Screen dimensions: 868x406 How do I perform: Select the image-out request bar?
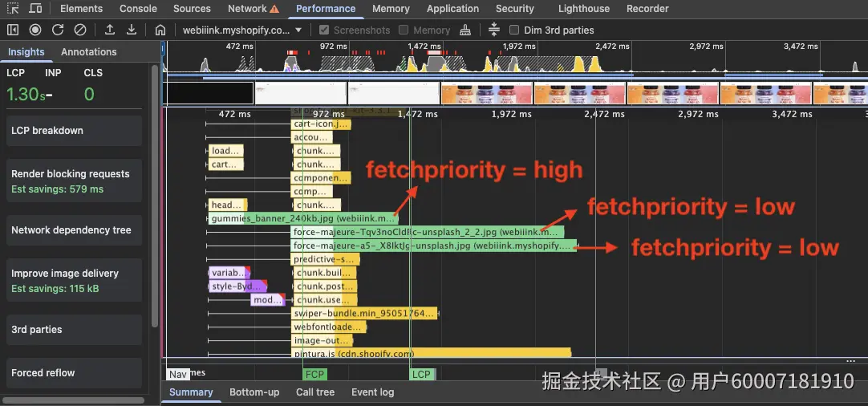coord(322,341)
